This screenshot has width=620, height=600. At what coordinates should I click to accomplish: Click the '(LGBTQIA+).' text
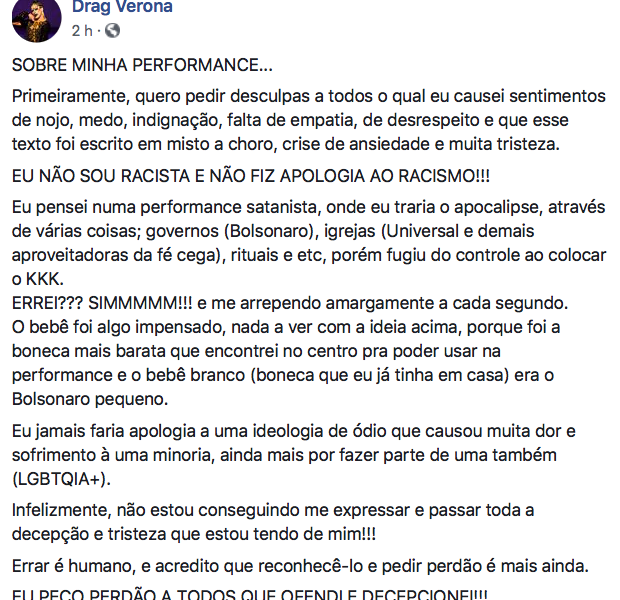click(61, 479)
